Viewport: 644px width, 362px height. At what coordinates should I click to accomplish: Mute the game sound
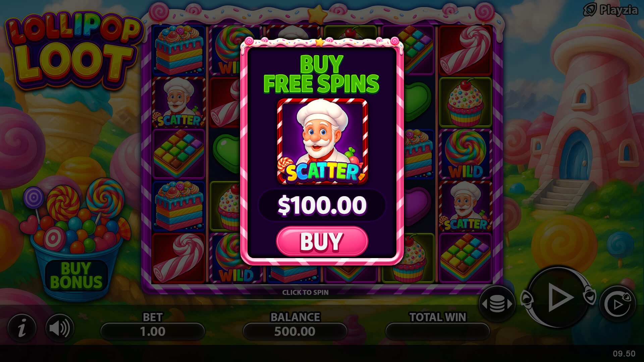[x=60, y=328]
